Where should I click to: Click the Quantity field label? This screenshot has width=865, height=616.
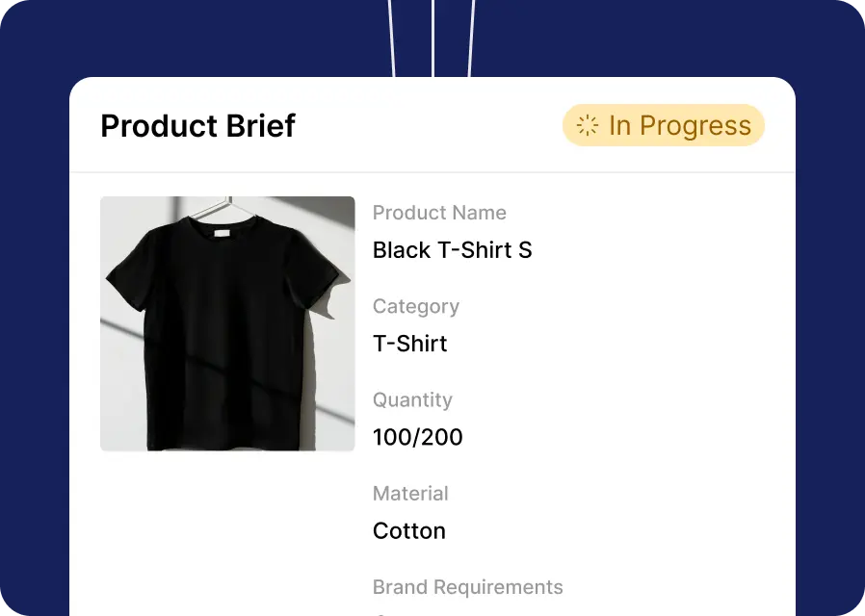pos(412,400)
